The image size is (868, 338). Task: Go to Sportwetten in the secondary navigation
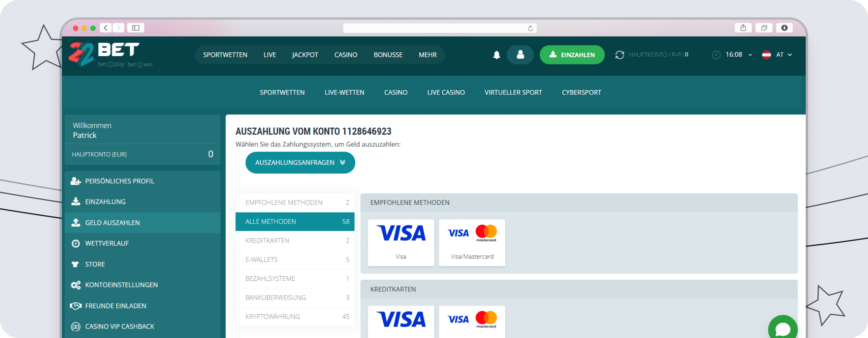tap(282, 92)
